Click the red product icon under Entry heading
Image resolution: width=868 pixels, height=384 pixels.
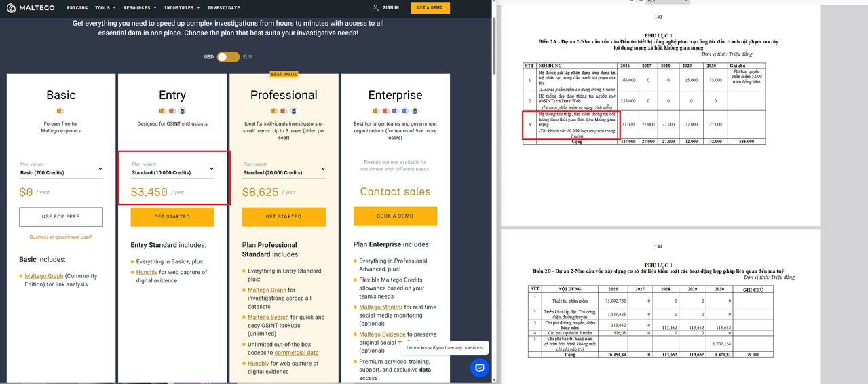tap(172, 111)
